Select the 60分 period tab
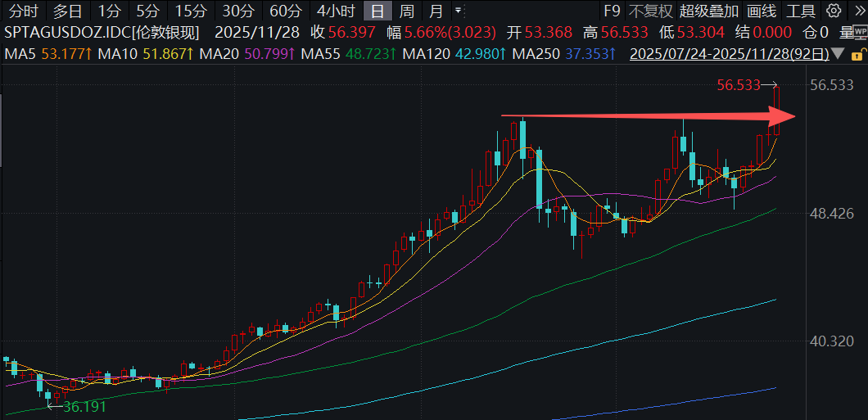868x420 pixels. [x=284, y=11]
